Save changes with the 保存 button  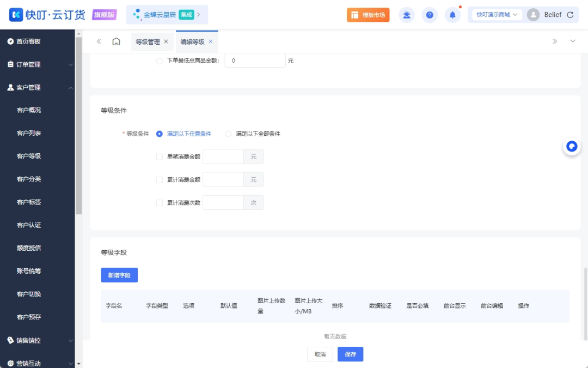[x=350, y=354]
